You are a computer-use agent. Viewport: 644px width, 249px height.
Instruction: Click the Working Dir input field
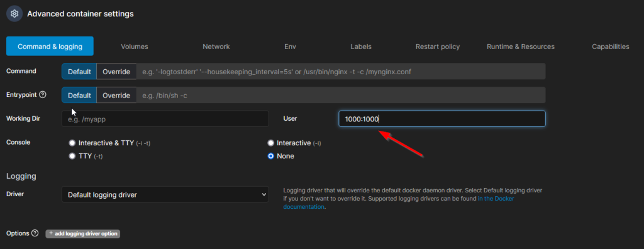point(165,119)
